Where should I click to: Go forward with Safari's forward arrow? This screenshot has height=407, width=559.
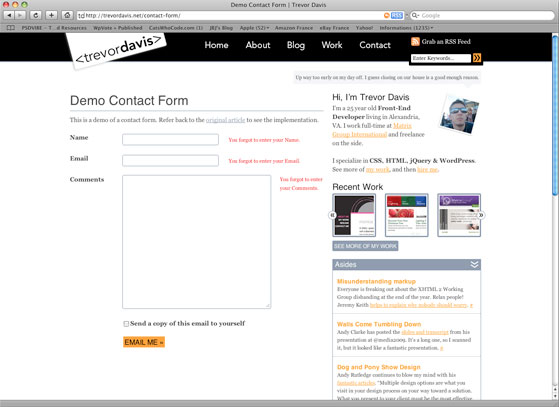click(x=20, y=15)
